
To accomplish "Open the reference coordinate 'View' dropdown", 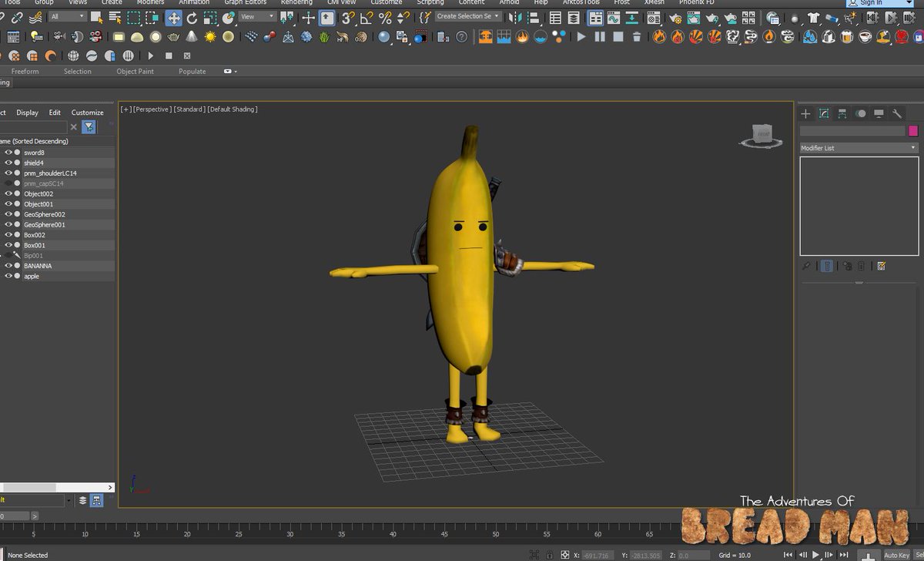I will pos(257,16).
